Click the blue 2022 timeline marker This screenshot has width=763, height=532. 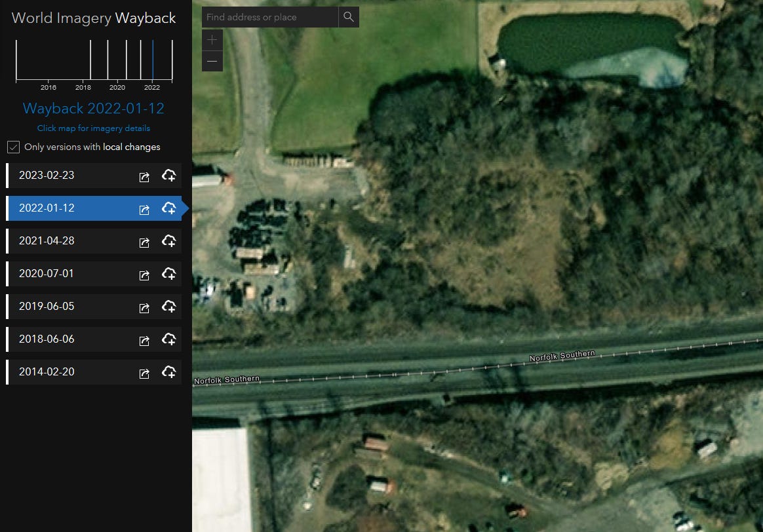tap(153, 60)
